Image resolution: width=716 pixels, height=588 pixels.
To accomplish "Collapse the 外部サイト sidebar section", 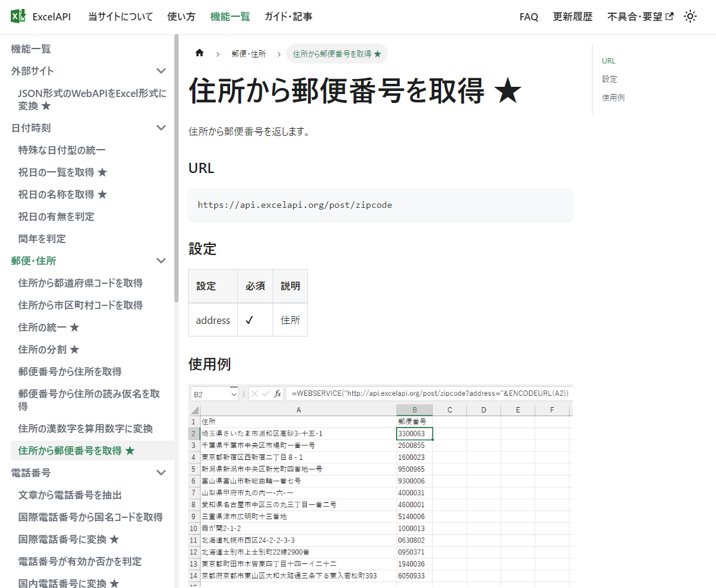I will (161, 71).
